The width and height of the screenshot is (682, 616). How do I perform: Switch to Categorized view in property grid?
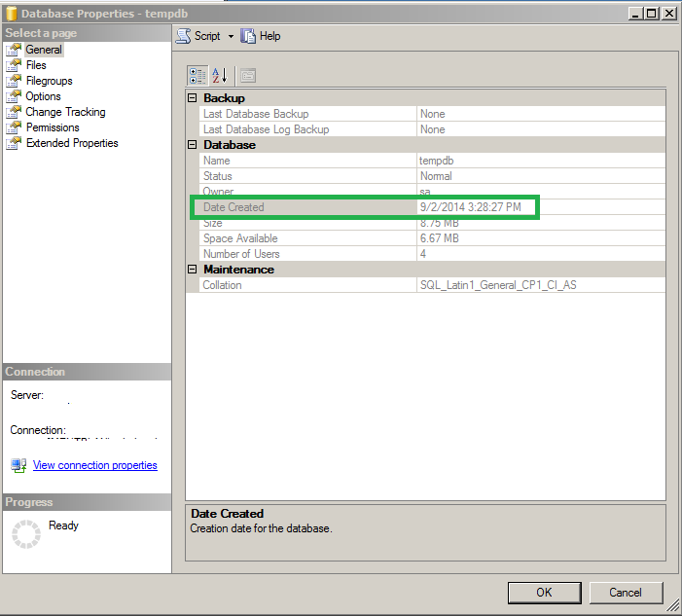pos(197,76)
